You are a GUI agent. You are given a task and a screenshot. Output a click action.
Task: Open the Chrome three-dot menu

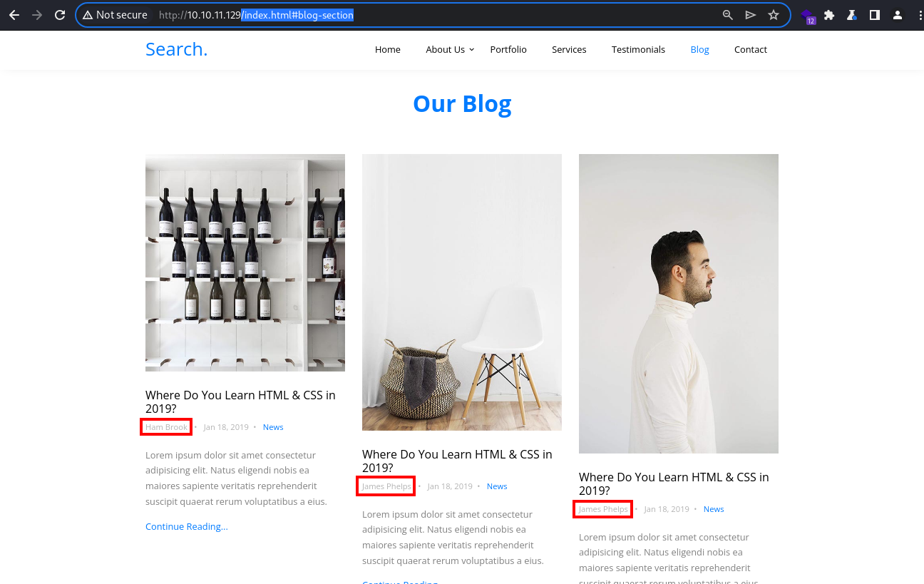point(919,15)
